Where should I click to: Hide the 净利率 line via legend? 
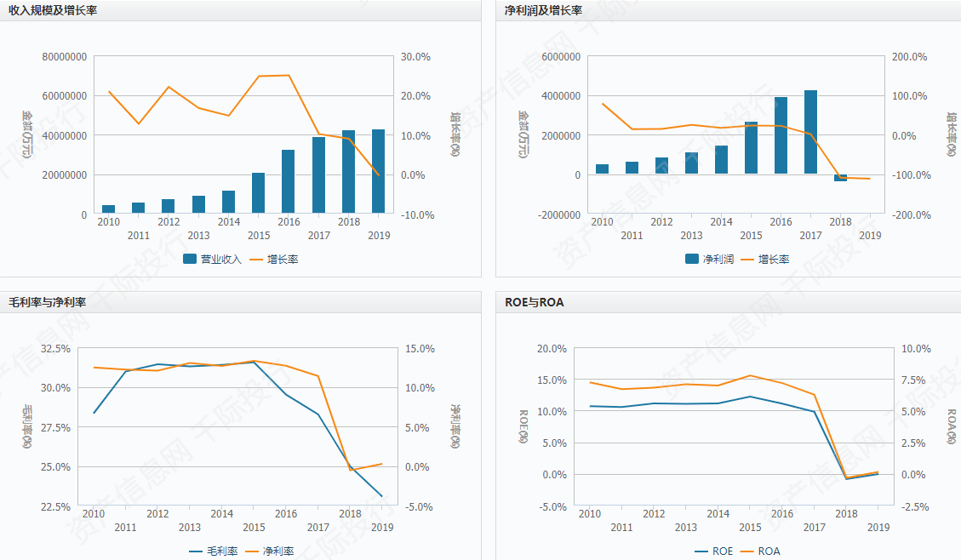click(270, 551)
